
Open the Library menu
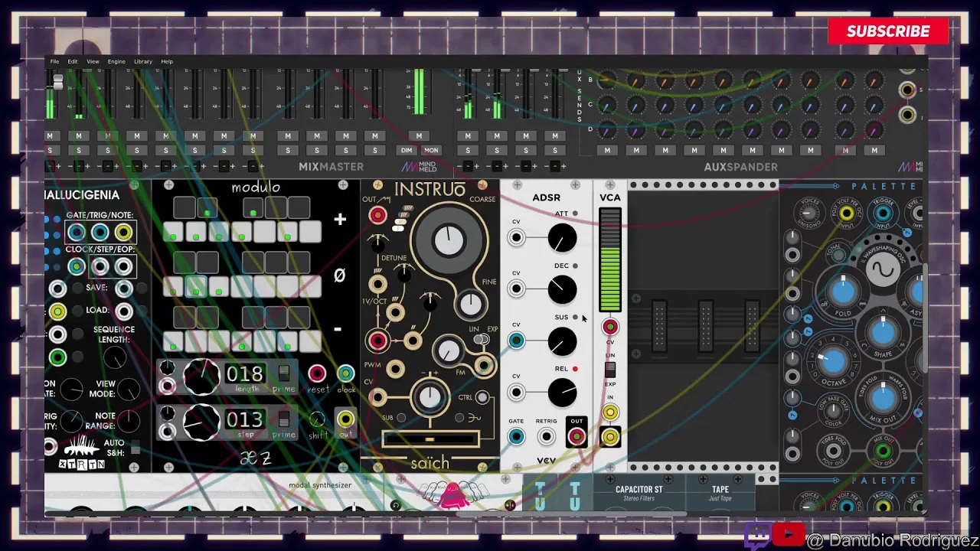(x=143, y=61)
